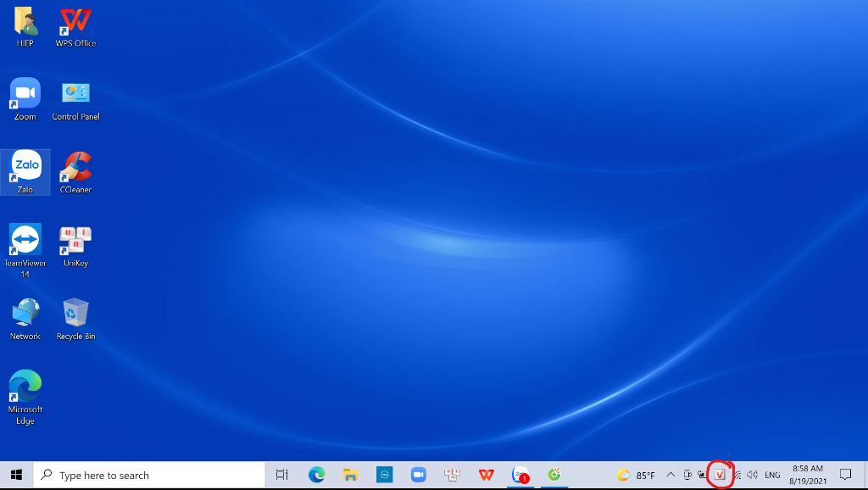Open the Zoom desktop shortcut
The image size is (868, 490).
25,99
